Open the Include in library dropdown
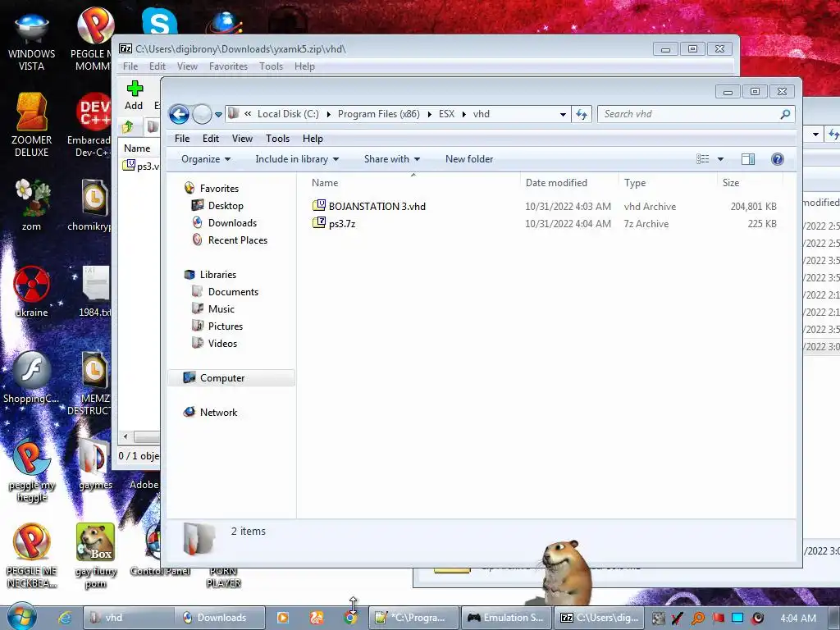840x630 pixels. 297,159
